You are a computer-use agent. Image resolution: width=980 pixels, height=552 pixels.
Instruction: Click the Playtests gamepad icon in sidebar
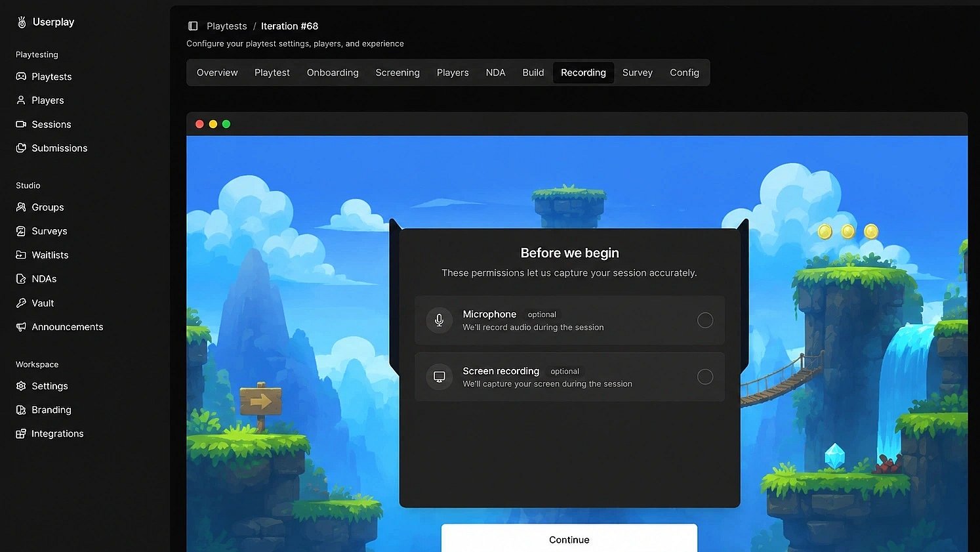coord(21,76)
